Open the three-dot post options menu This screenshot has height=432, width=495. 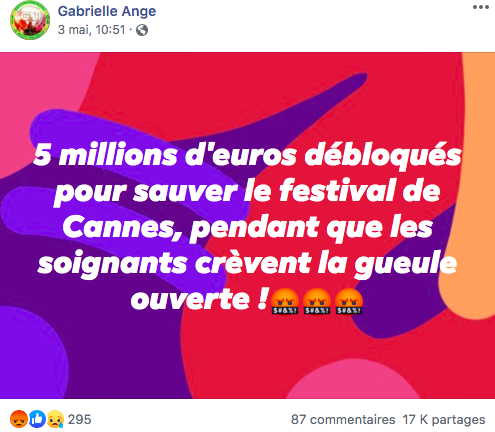coord(481,7)
